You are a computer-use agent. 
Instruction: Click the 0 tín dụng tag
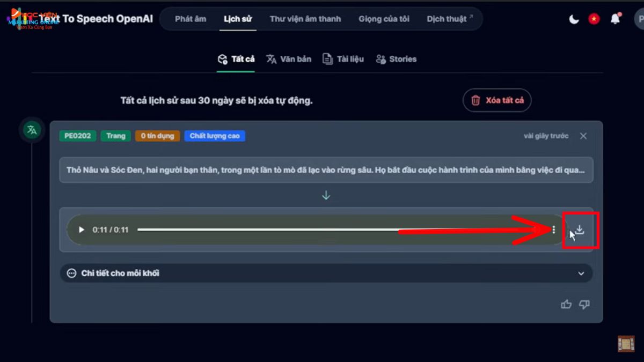tap(157, 136)
